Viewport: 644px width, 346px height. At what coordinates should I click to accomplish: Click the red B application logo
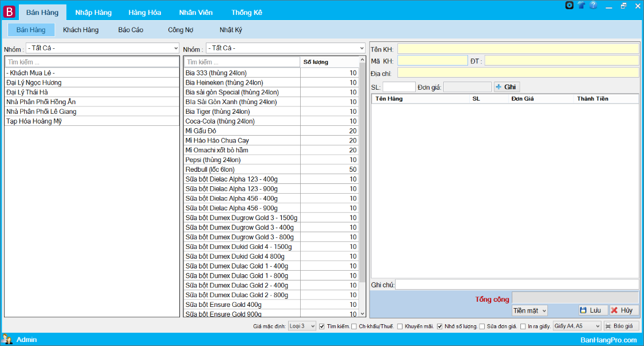(9, 12)
